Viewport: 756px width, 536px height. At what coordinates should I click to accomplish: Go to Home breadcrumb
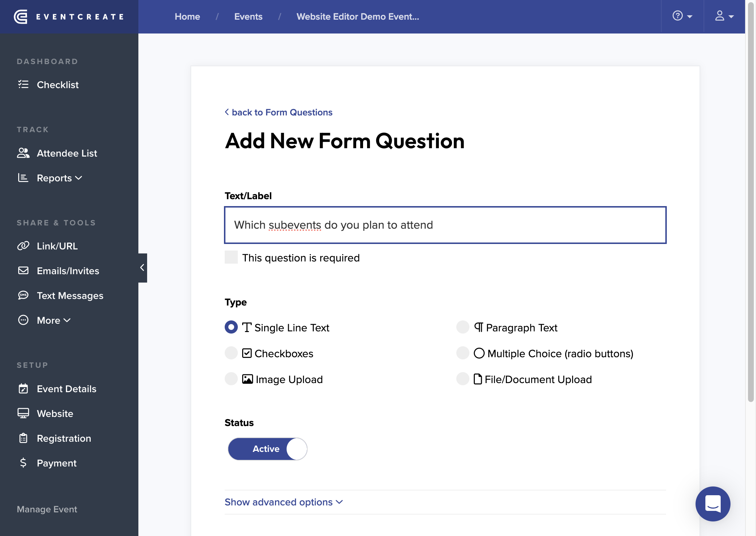point(187,17)
